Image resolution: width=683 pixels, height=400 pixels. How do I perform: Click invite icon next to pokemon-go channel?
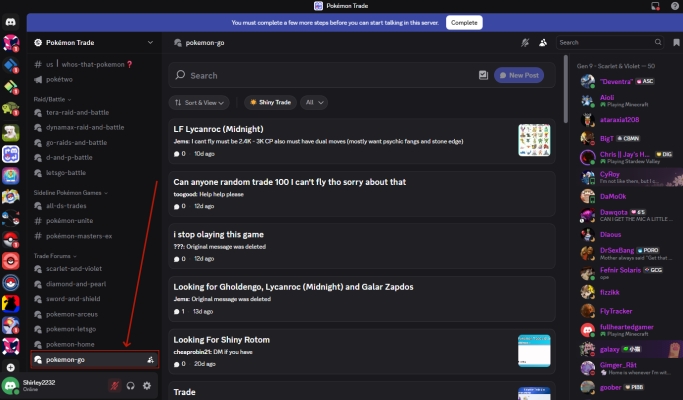tap(150, 359)
